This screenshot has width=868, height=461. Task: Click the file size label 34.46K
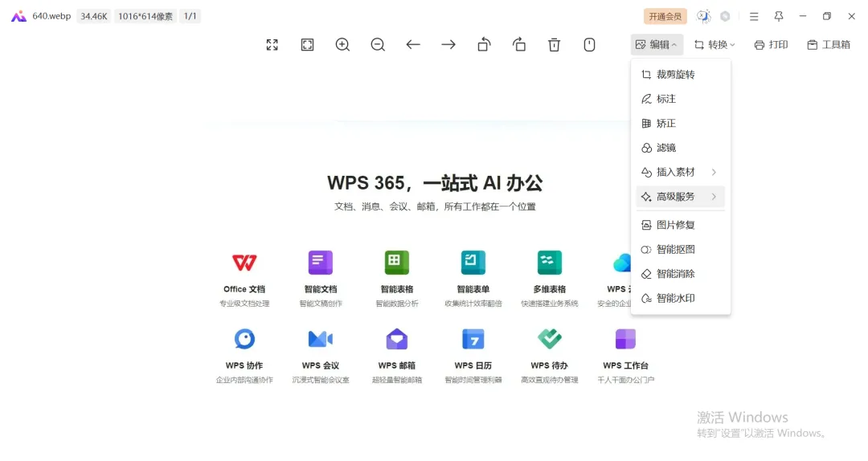(x=93, y=17)
